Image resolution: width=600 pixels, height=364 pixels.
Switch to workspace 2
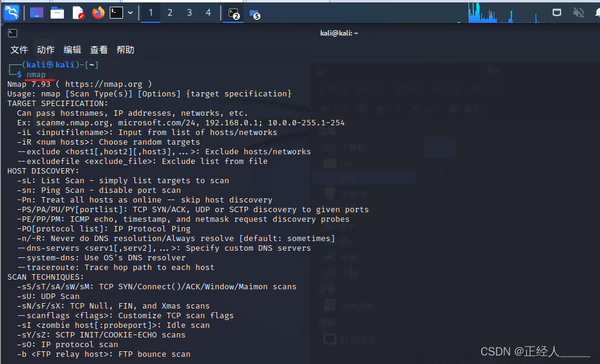pos(169,13)
